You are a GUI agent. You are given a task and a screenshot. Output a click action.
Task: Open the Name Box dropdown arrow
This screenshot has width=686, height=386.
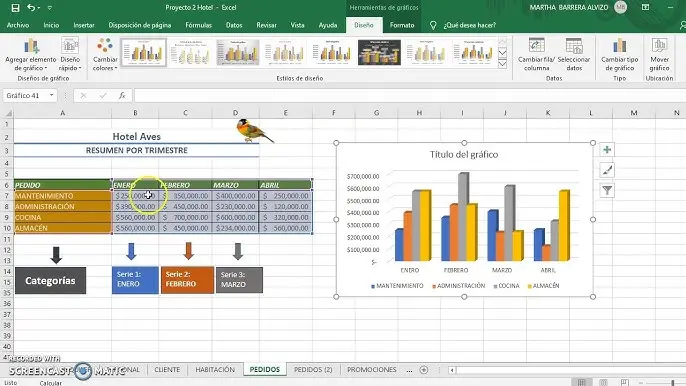(52, 95)
